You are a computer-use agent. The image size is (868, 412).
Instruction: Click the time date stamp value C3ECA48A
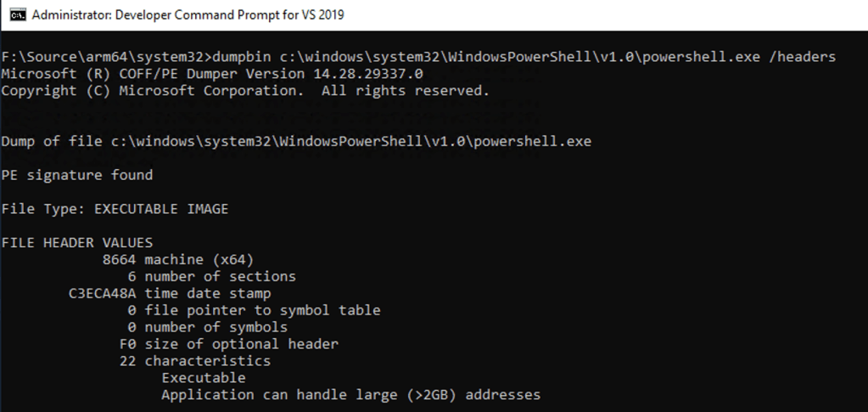pyautogui.click(x=98, y=293)
